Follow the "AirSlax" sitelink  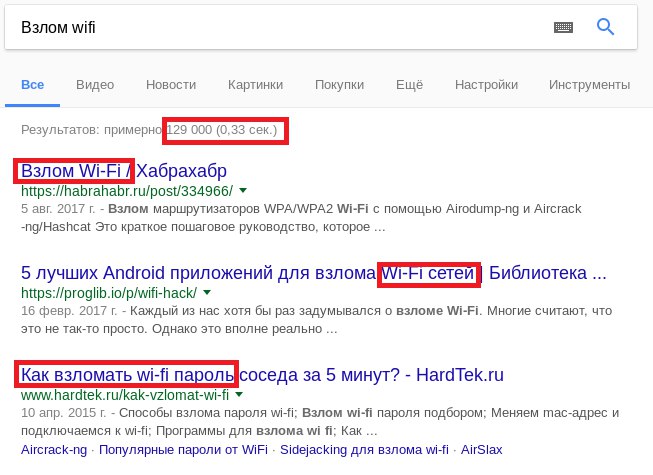coord(481,450)
